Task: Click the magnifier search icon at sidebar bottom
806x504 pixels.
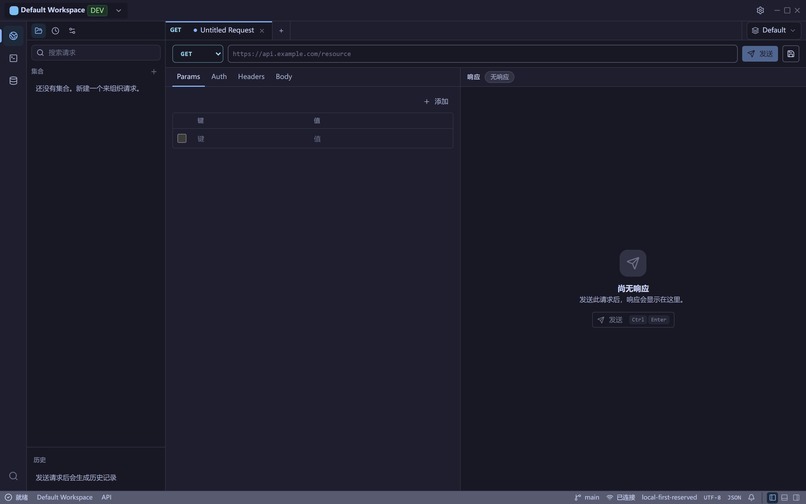Action: [x=13, y=476]
